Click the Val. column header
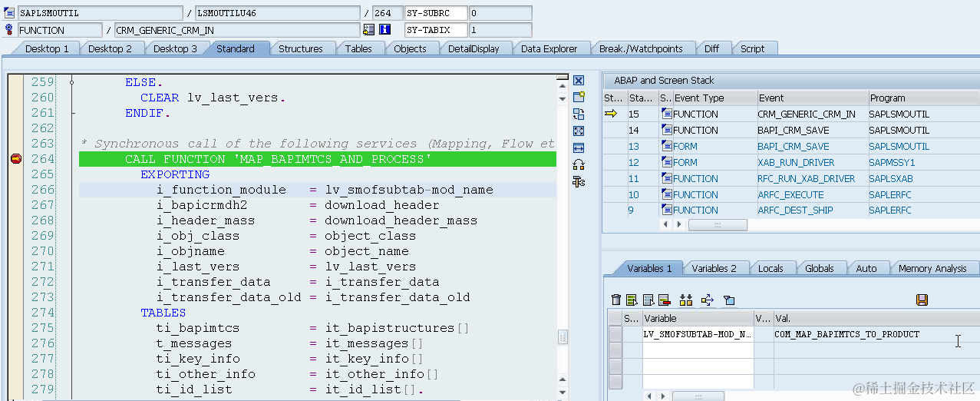 pos(876,318)
